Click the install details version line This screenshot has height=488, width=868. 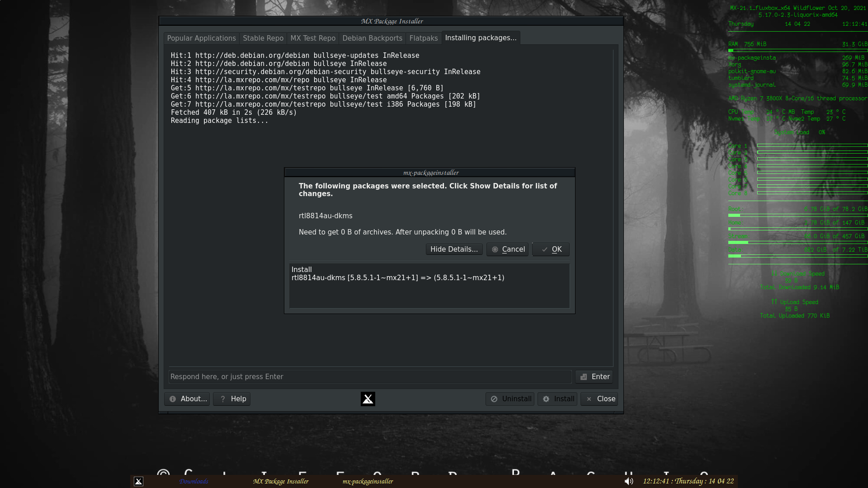[x=398, y=278]
